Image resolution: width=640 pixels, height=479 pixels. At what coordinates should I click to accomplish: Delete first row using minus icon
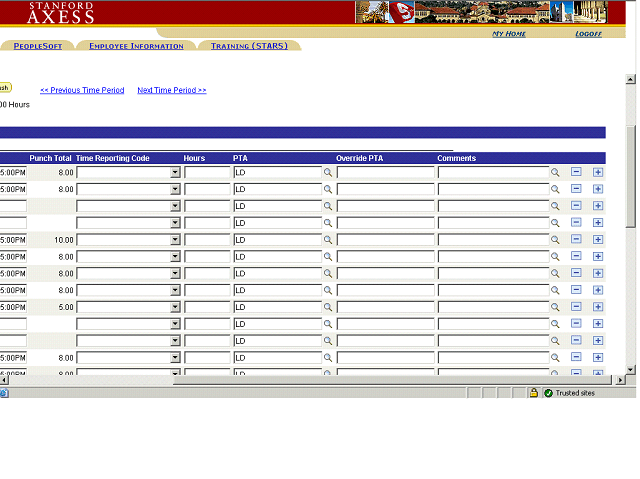click(x=576, y=172)
